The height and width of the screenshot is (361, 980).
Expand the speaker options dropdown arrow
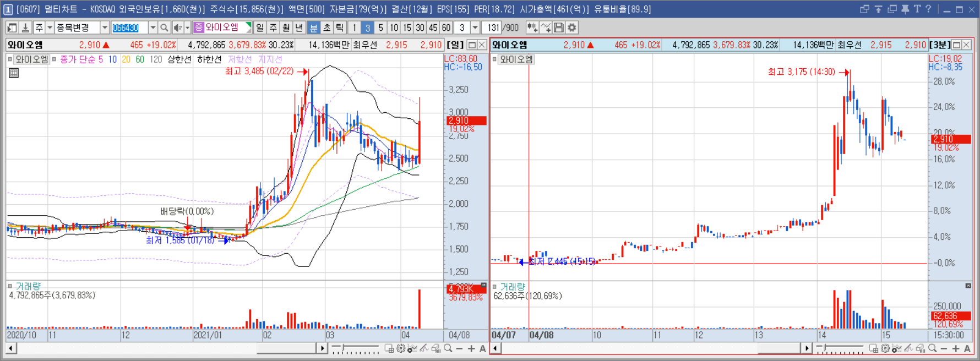pyautogui.click(x=187, y=28)
